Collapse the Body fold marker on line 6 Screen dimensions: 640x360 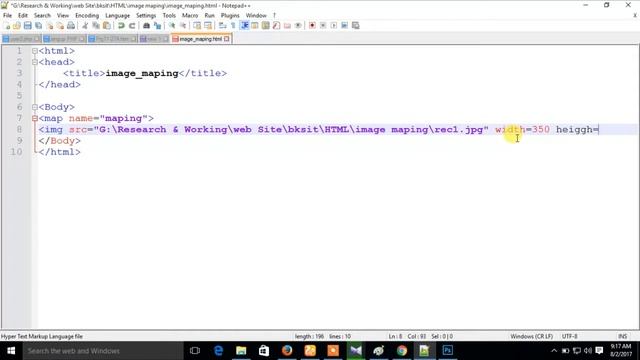[x=35, y=107]
